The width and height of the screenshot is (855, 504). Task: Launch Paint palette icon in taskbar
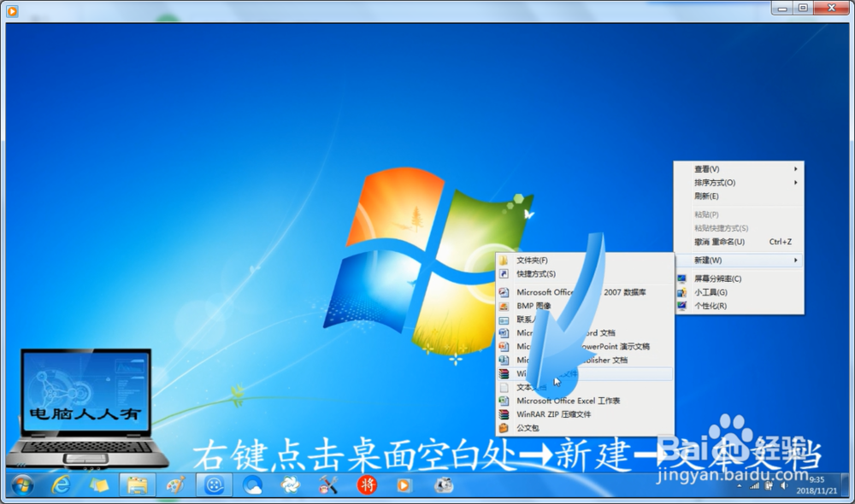(175, 485)
